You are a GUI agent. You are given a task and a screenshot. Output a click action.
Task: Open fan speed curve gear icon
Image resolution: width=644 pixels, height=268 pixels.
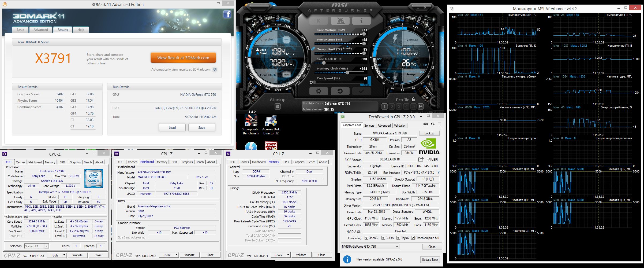[311, 82]
